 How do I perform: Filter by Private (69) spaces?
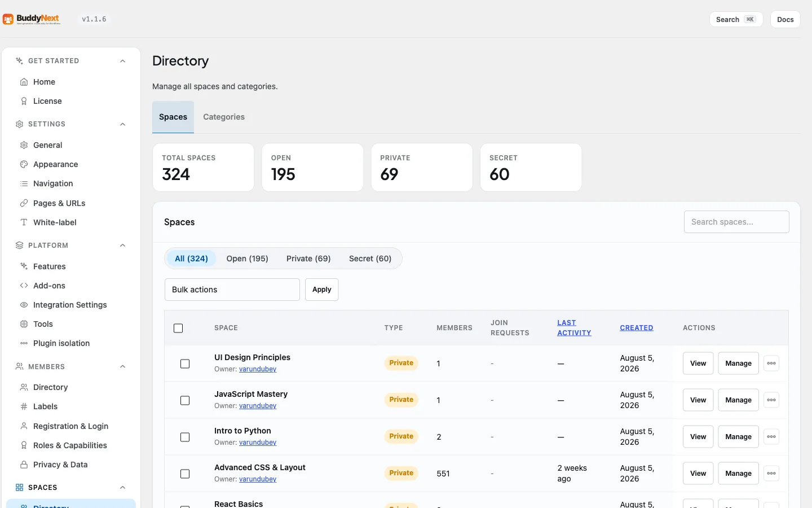(308, 259)
